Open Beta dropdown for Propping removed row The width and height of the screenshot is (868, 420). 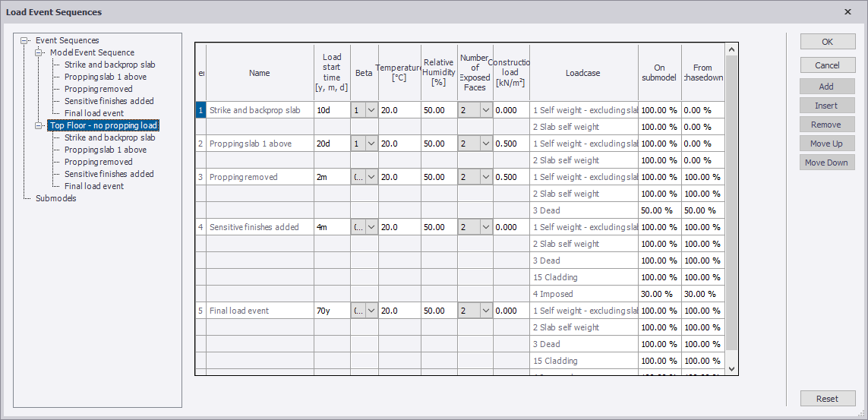point(371,177)
